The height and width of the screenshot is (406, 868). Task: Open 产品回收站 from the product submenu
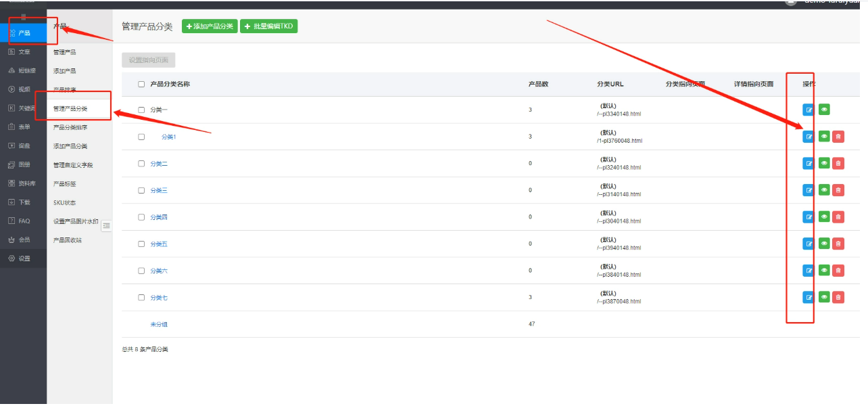(68, 240)
